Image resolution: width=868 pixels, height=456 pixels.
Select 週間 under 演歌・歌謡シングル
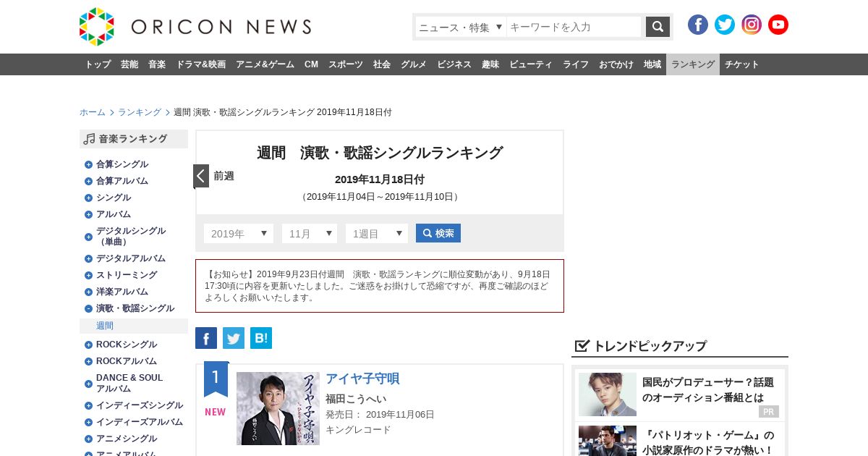pyautogui.click(x=105, y=326)
